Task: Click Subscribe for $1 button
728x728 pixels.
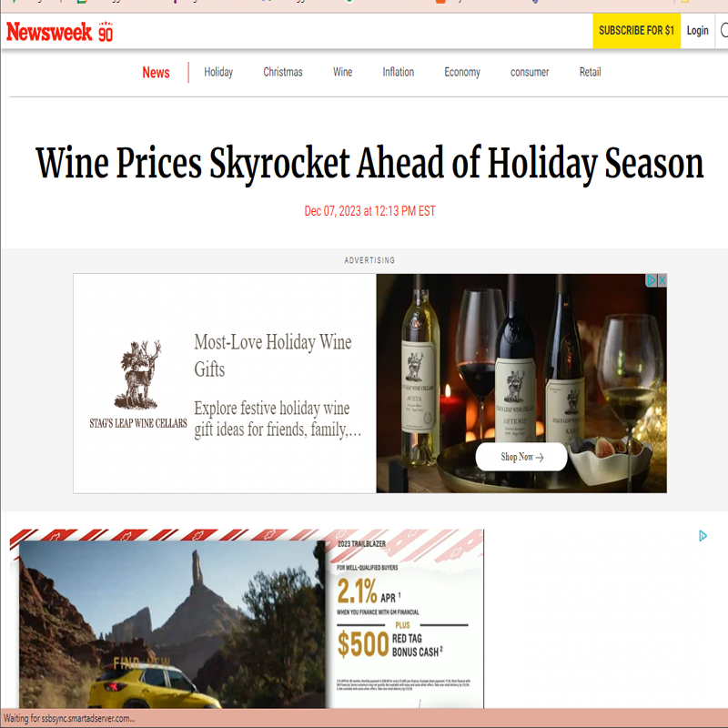Action: [636, 31]
